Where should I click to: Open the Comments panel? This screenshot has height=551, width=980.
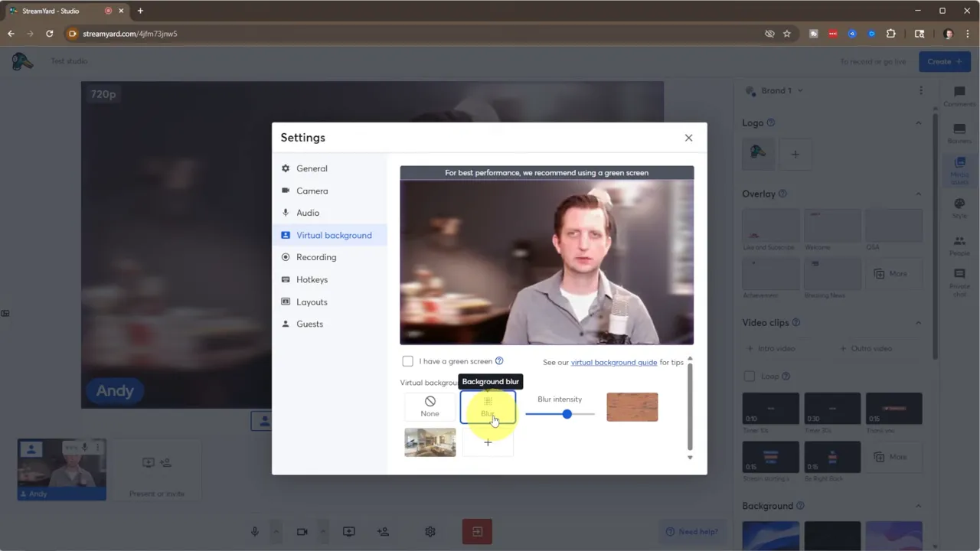(x=959, y=93)
